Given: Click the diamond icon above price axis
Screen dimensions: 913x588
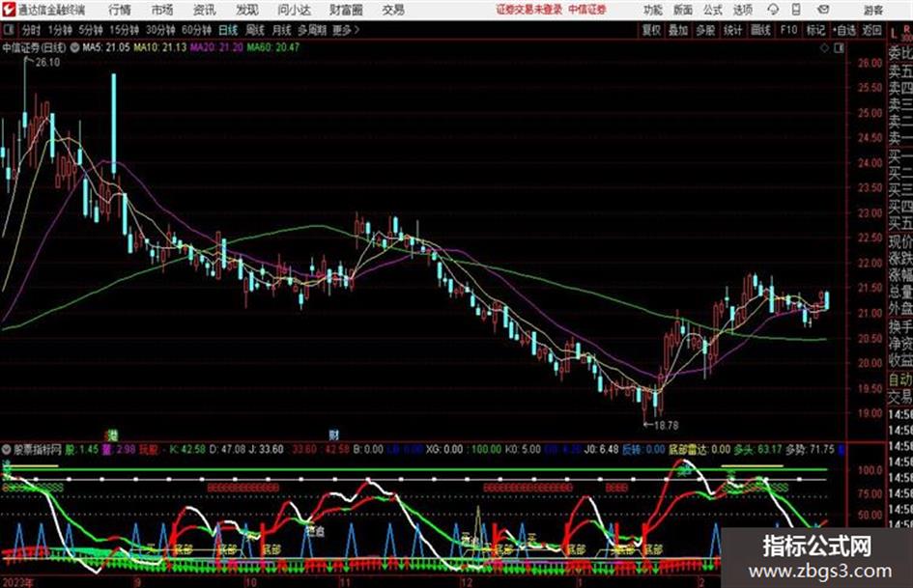Looking at the screenshot, I should click(x=824, y=48).
